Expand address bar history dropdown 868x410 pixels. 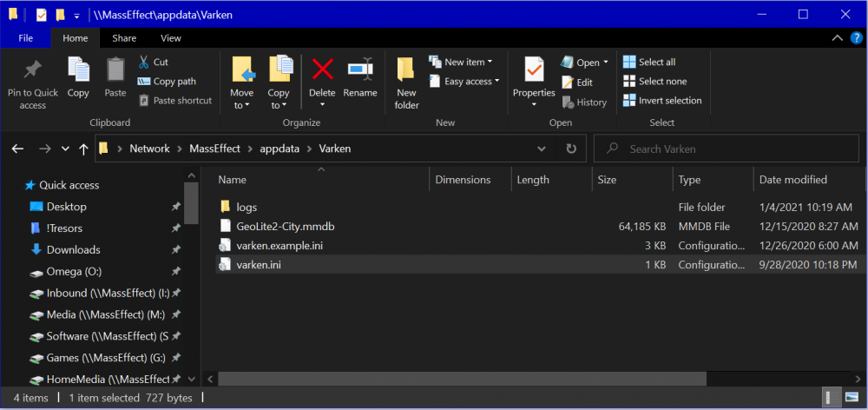click(x=542, y=149)
